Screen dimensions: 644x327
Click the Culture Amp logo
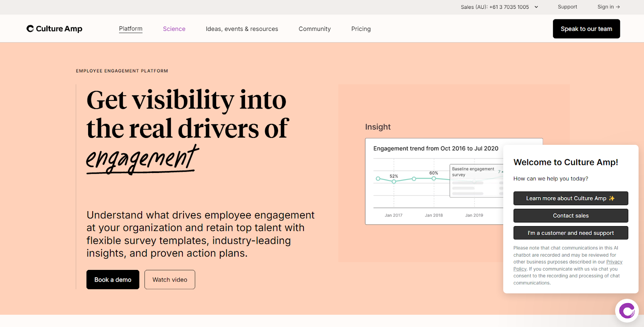click(54, 29)
